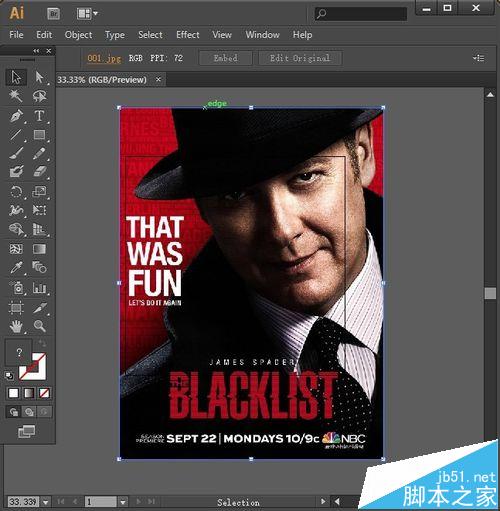Set paint mode to Color
500x511 pixels.
click(x=14, y=393)
